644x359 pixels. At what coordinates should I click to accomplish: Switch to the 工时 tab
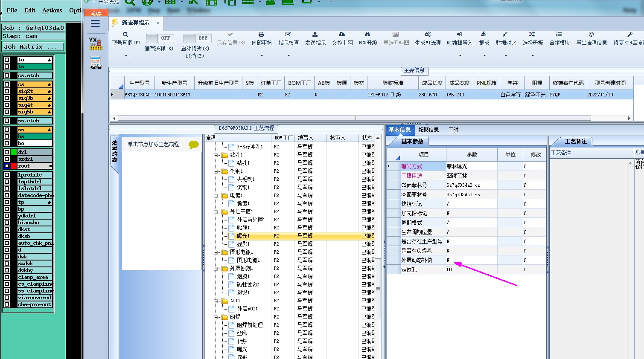coord(453,130)
